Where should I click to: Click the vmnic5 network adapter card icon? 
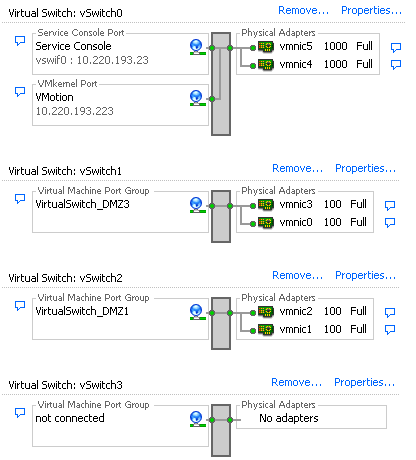(266, 47)
